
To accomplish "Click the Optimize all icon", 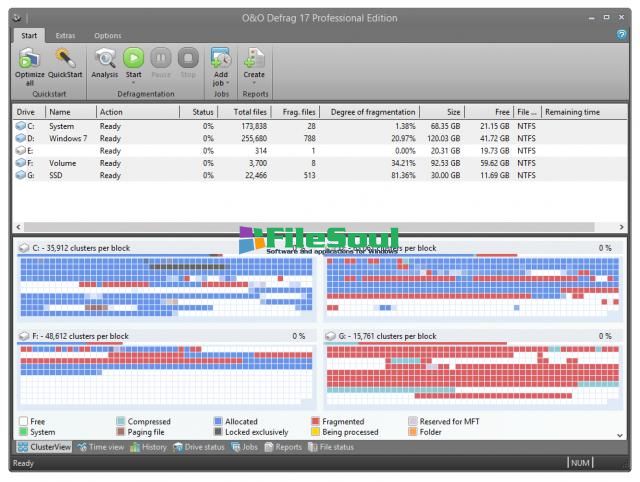I will [x=29, y=60].
